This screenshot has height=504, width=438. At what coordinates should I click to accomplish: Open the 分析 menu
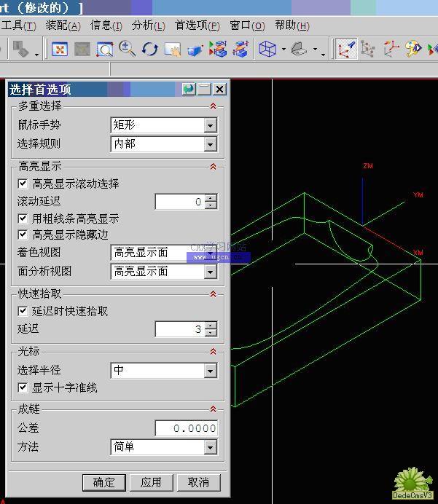148,25
